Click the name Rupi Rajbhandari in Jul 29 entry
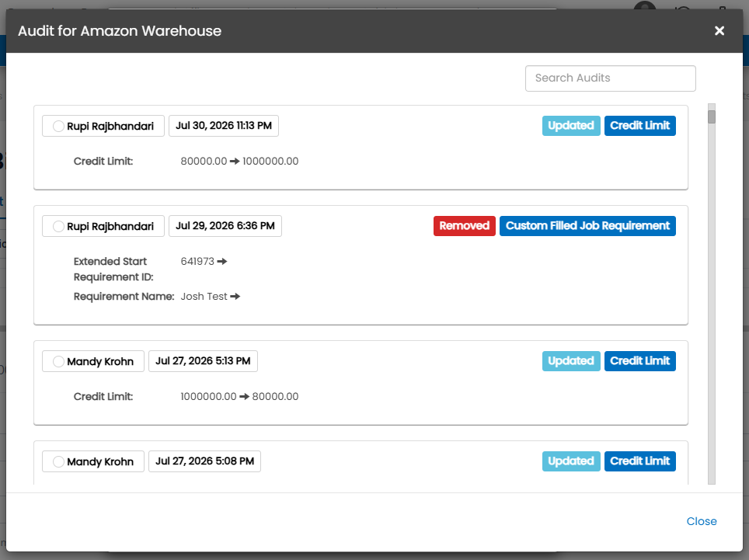The height and width of the screenshot is (560, 749). [x=110, y=226]
